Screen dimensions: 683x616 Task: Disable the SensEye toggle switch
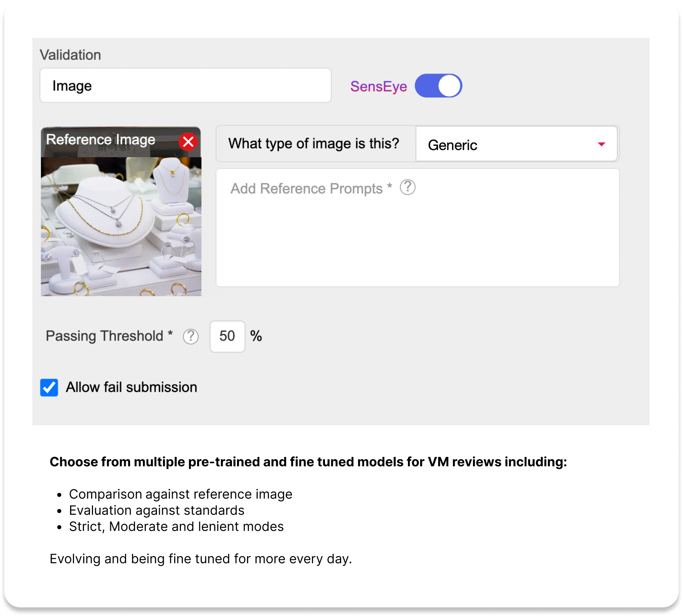click(x=438, y=86)
